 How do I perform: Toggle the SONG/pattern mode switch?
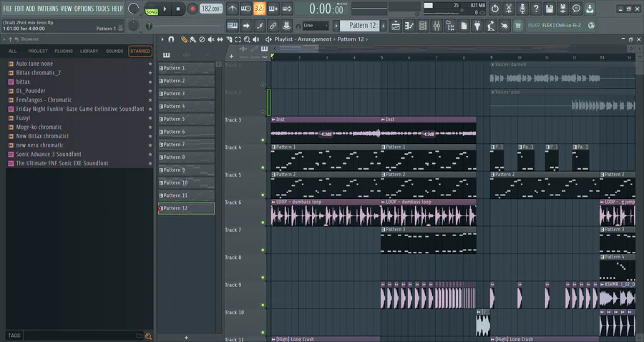pyautogui.click(x=152, y=9)
